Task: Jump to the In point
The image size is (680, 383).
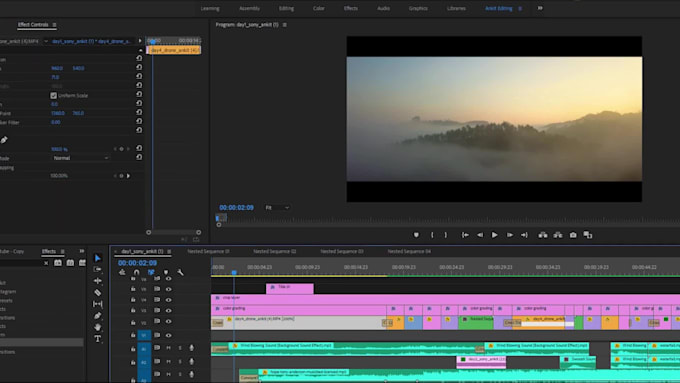Action: [465, 235]
